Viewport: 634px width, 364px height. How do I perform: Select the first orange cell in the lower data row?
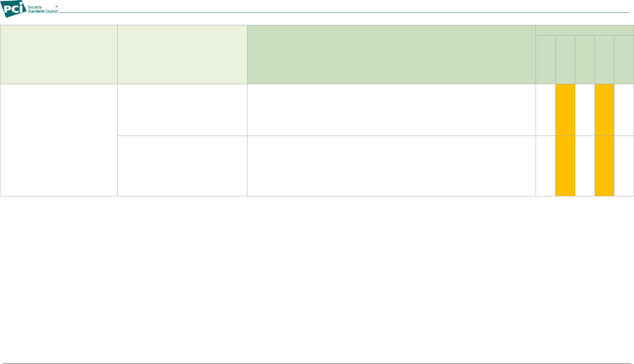[565, 166]
